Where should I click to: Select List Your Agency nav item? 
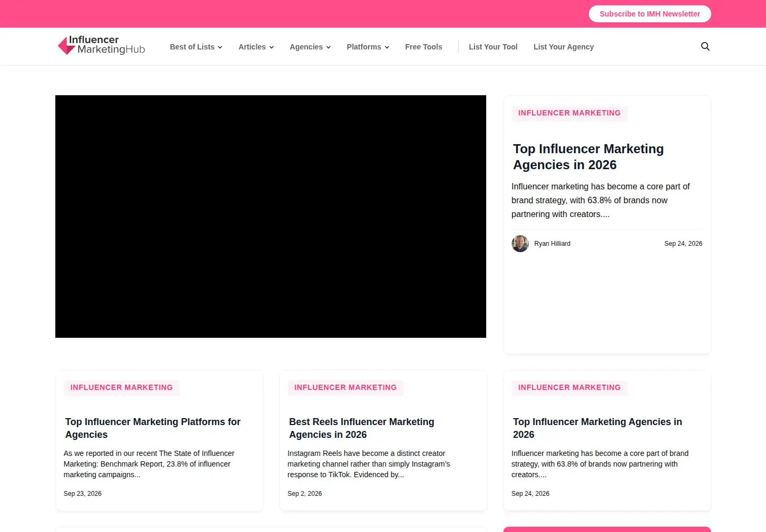point(563,47)
